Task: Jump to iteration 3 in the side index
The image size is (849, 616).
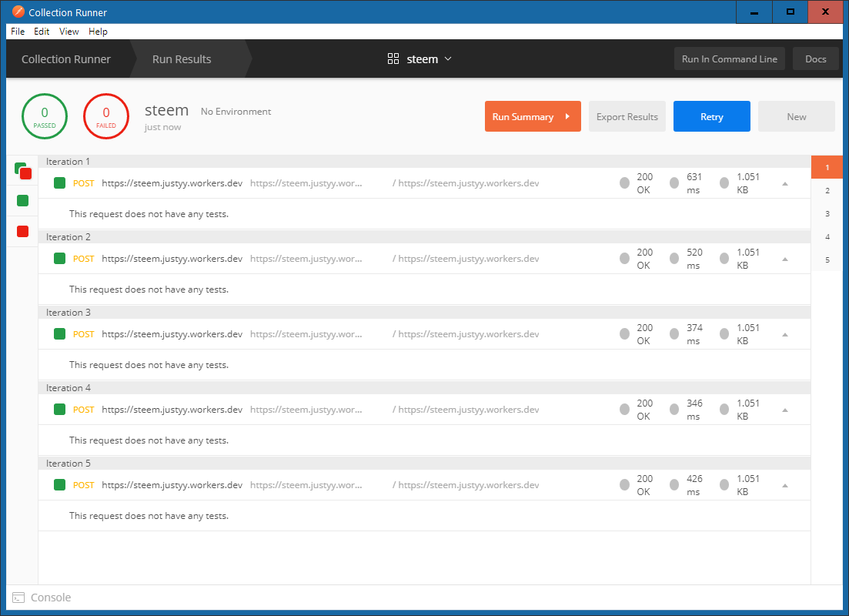Action: tap(827, 214)
